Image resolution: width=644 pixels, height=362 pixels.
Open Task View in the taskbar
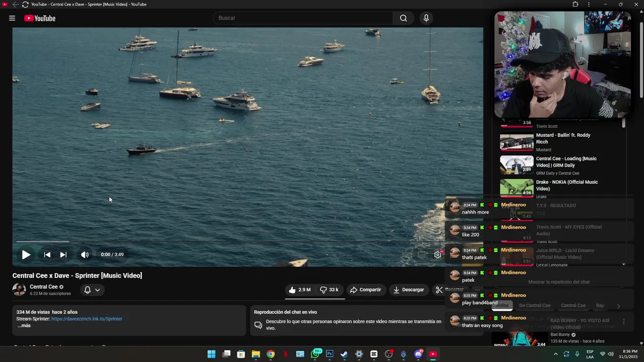point(226,354)
